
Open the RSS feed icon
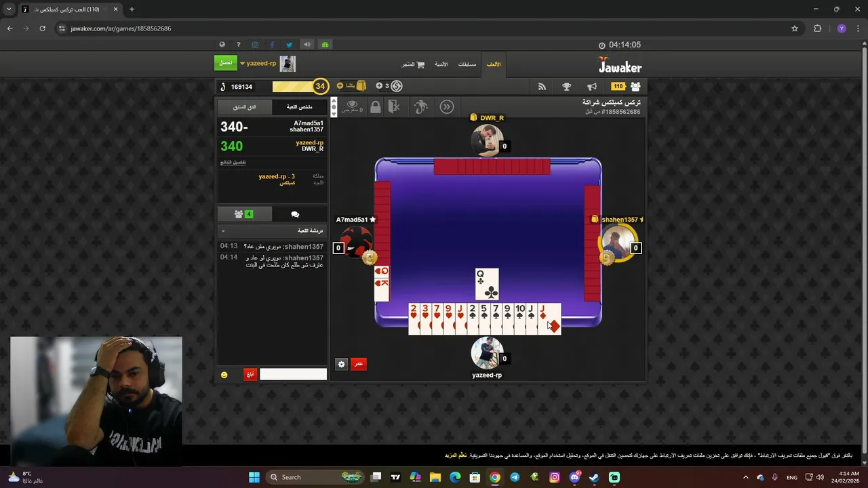(x=542, y=87)
